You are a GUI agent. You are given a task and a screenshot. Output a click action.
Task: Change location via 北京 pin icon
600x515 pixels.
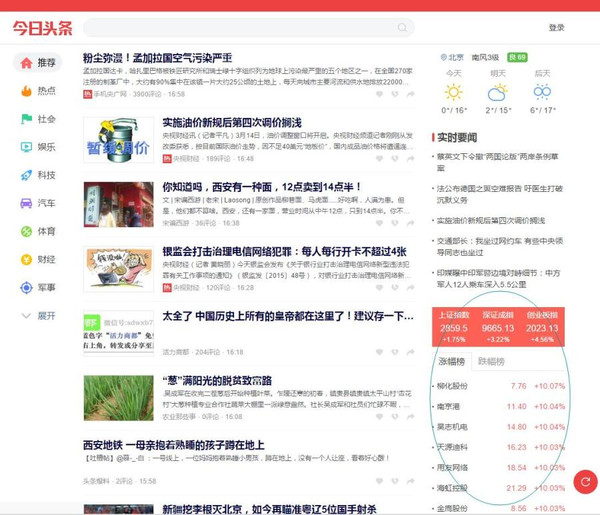444,57
